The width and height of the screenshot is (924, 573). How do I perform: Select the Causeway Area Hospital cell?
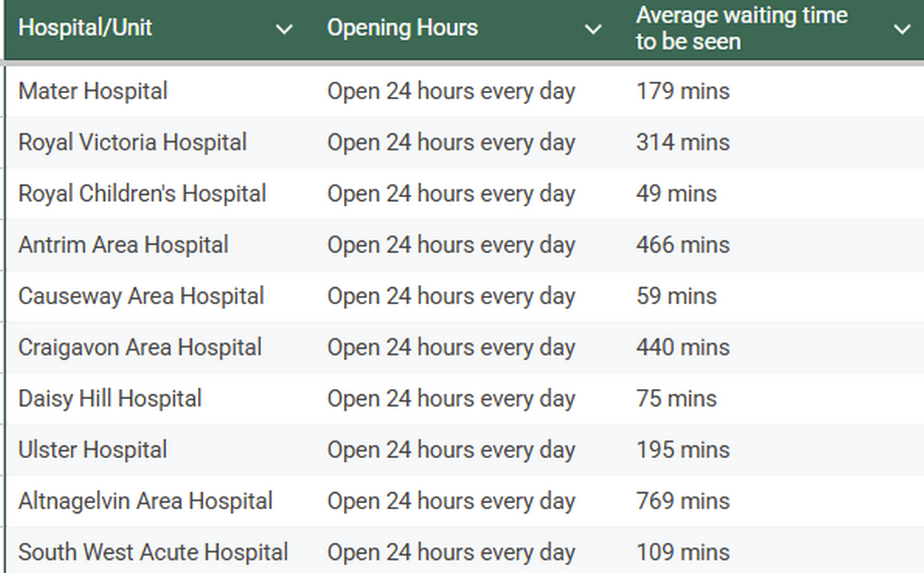pos(141,297)
